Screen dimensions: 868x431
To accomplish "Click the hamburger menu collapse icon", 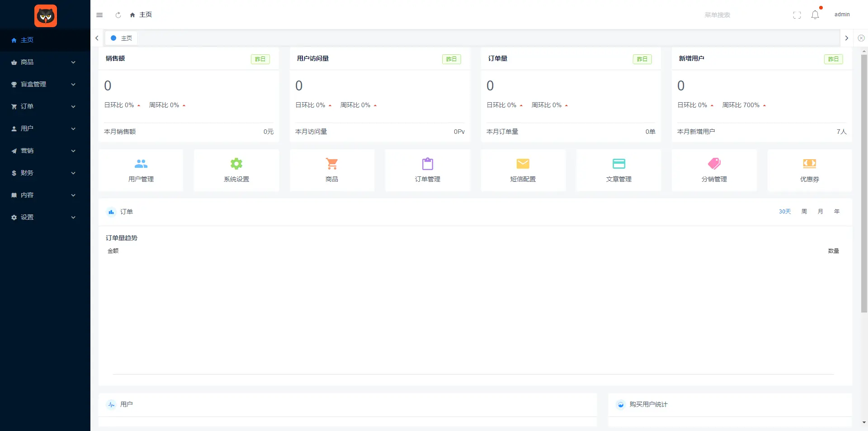I will coord(99,15).
